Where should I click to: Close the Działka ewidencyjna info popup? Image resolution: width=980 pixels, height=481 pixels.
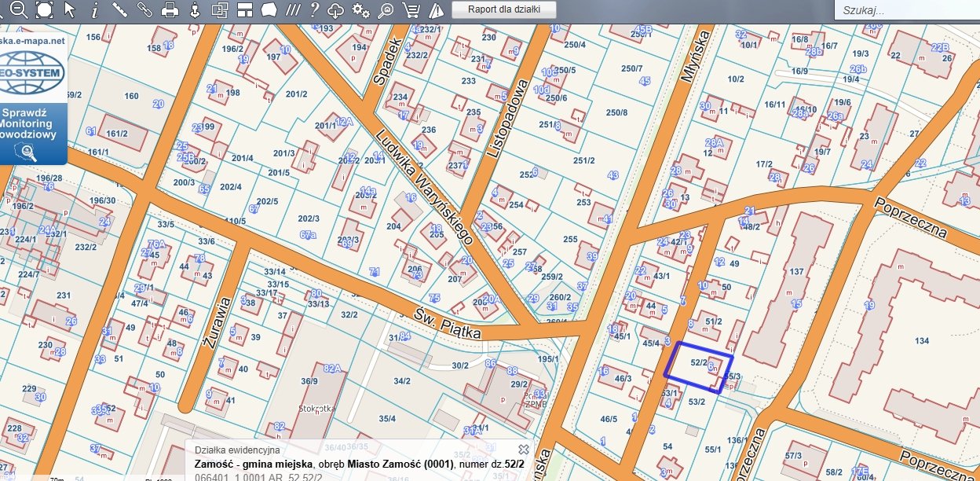524,449
